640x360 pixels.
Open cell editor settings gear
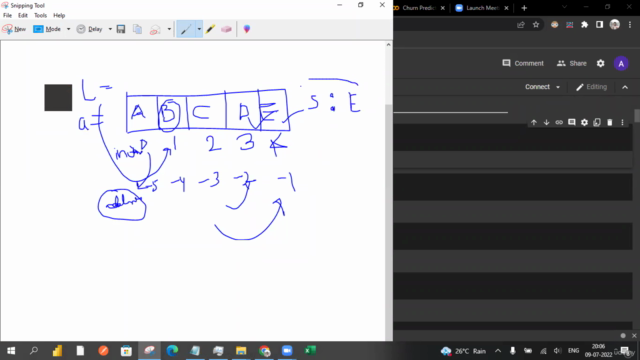point(584,122)
